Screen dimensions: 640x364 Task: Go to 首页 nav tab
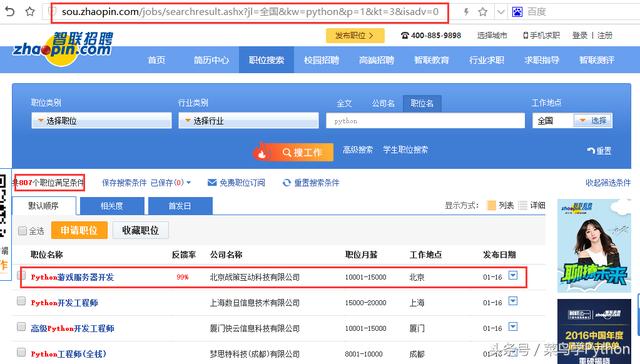156,60
